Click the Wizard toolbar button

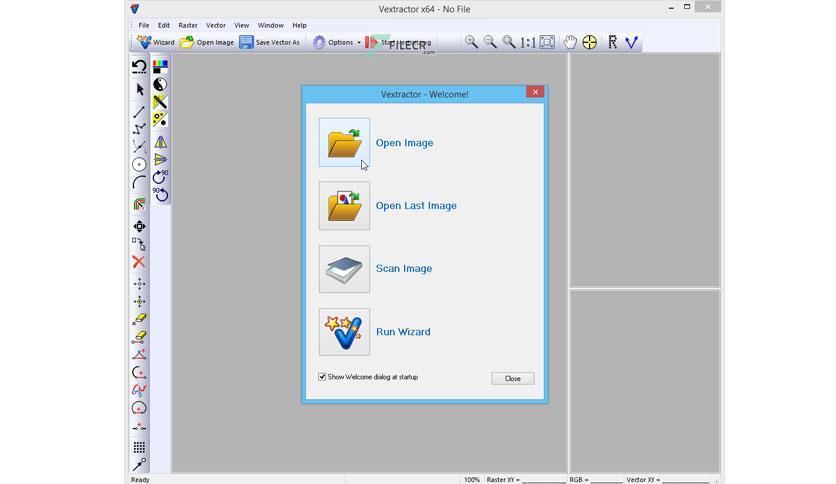coord(156,42)
